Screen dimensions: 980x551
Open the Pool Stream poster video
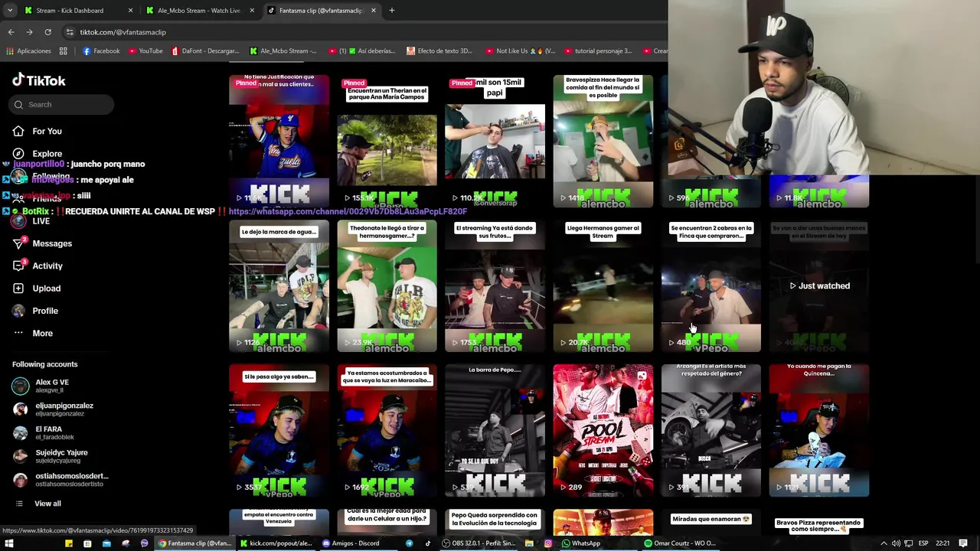click(x=603, y=431)
